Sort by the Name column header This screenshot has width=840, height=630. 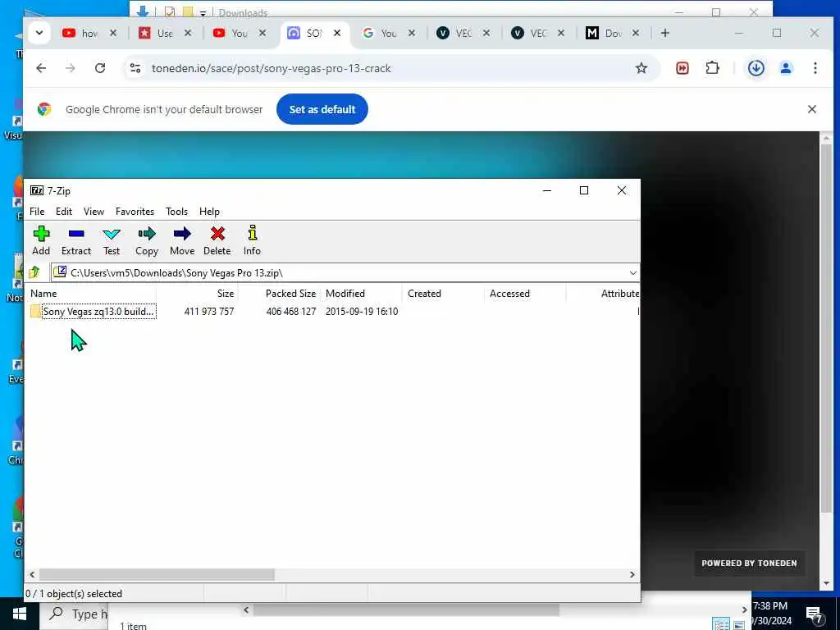coord(43,294)
